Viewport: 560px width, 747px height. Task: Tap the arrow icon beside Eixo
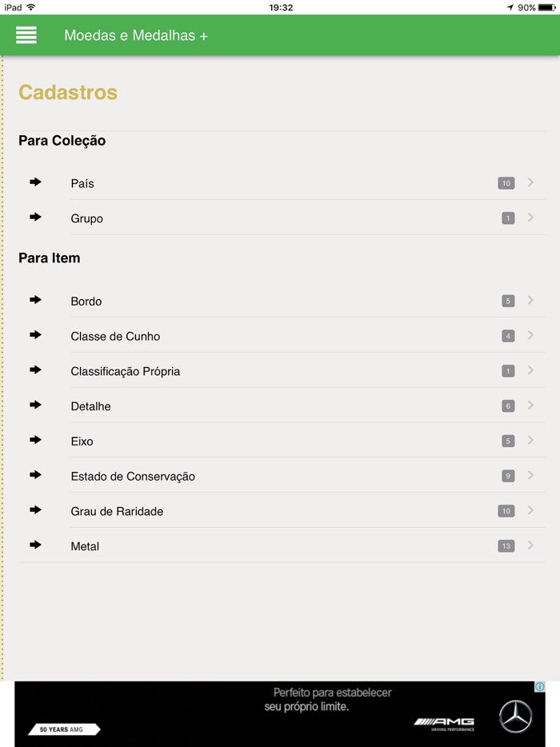pyautogui.click(x=35, y=440)
